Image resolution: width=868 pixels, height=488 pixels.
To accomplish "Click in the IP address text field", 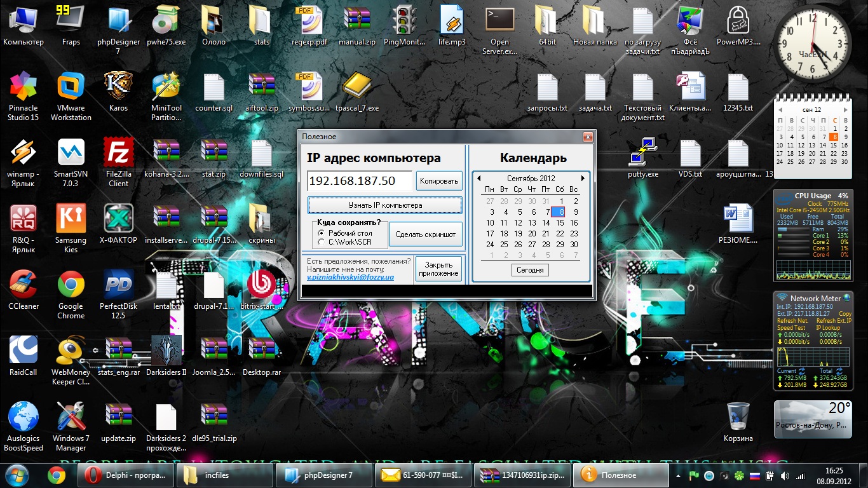I will point(359,181).
